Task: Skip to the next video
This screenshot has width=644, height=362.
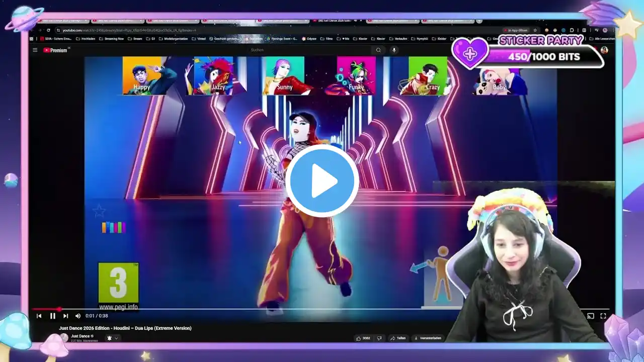Action: [65, 316]
